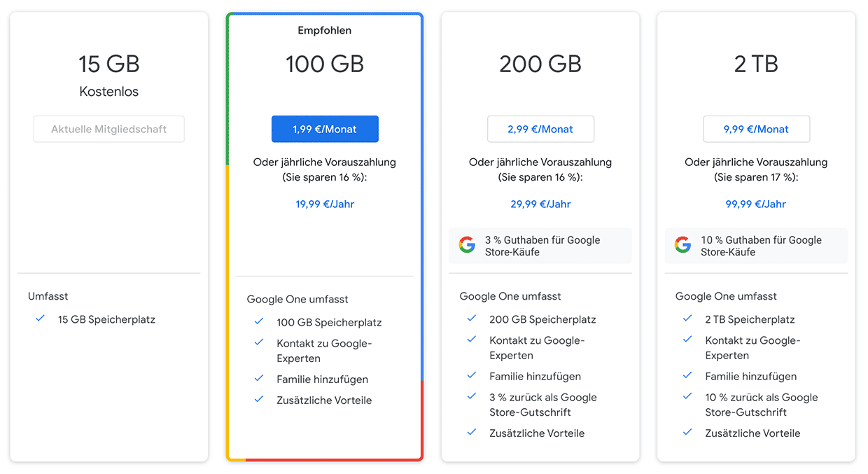Choose the 2,99 €/Monat plan button
The height and width of the screenshot is (474, 868).
[x=540, y=129]
